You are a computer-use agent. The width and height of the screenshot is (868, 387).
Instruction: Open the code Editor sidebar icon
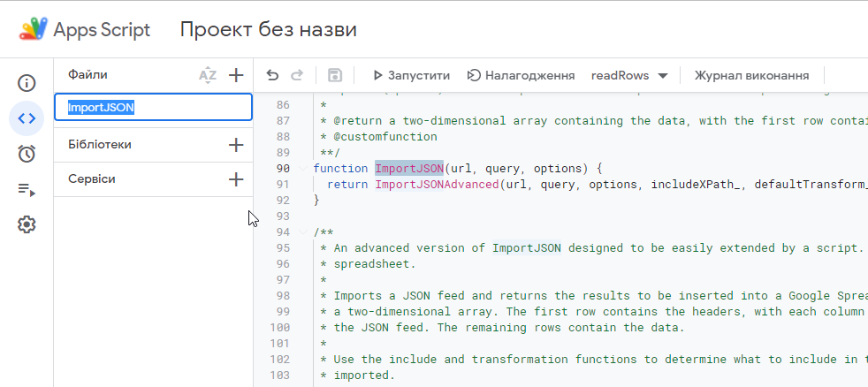coord(27,118)
